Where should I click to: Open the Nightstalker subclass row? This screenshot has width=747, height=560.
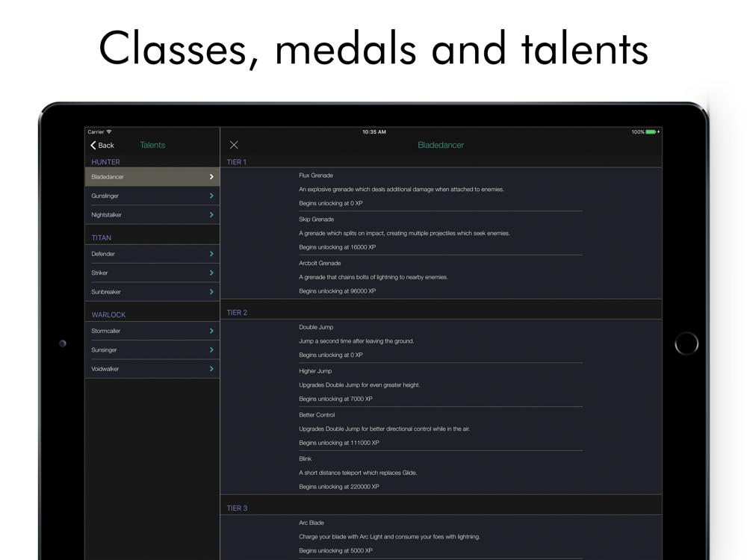tap(152, 215)
